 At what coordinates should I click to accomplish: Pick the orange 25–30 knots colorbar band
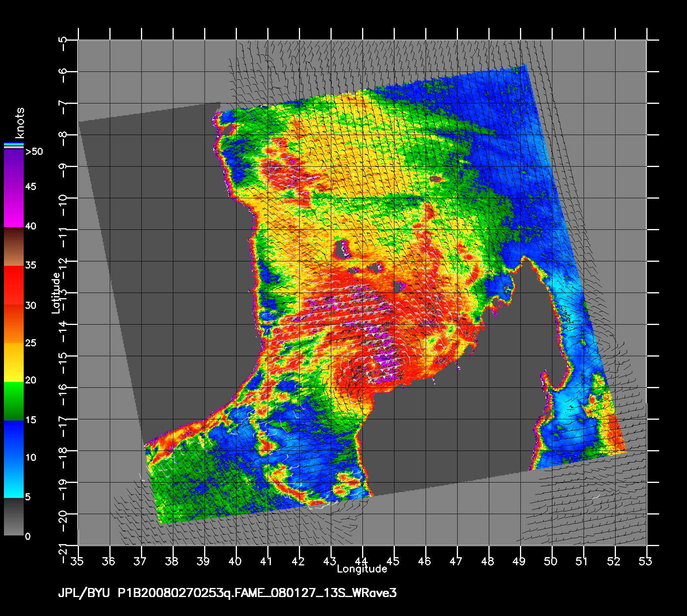[x=14, y=324]
